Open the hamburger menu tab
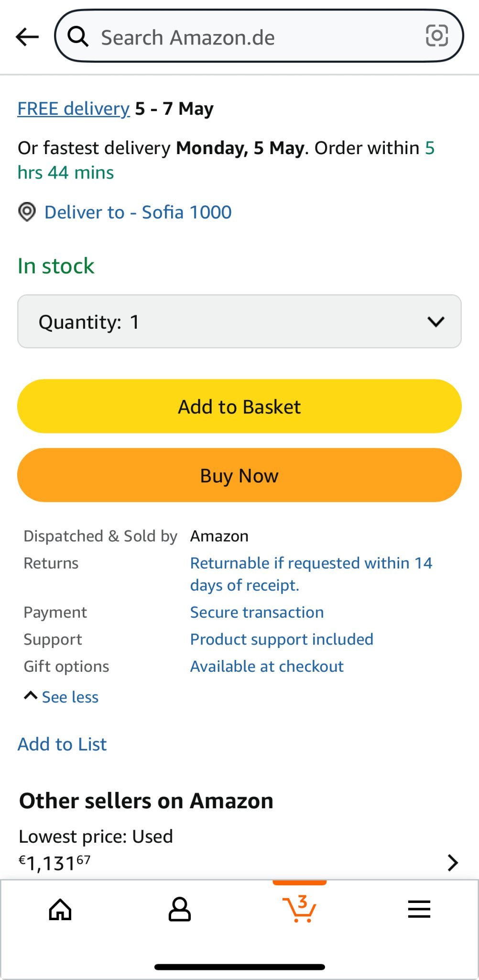 coord(419,909)
